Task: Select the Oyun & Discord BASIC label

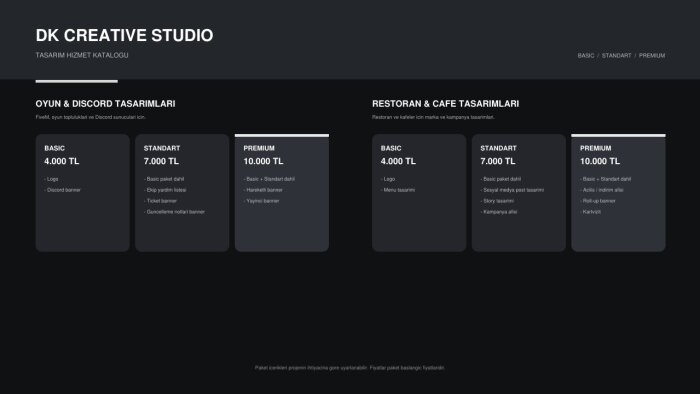Action: coord(54,148)
